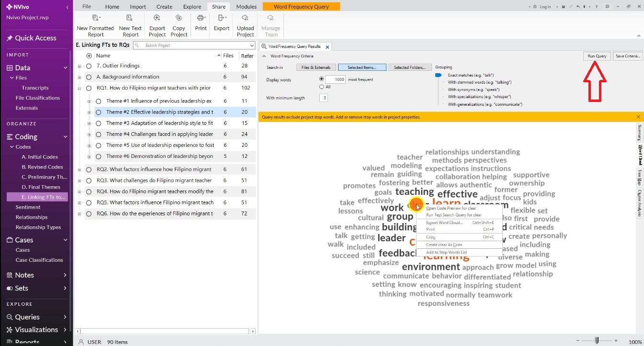Click the Print ribbon icon

click(x=201, y=18)
